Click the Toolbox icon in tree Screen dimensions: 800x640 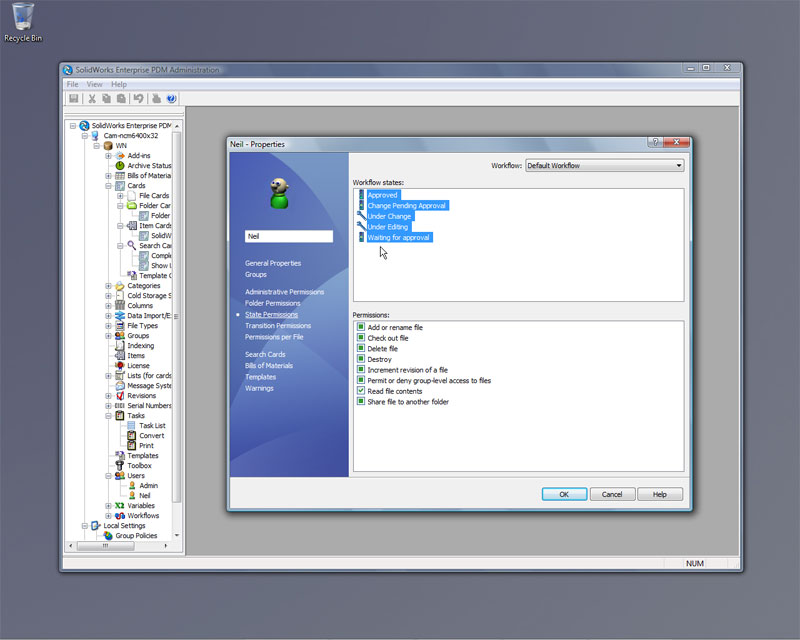pos(119,466)
